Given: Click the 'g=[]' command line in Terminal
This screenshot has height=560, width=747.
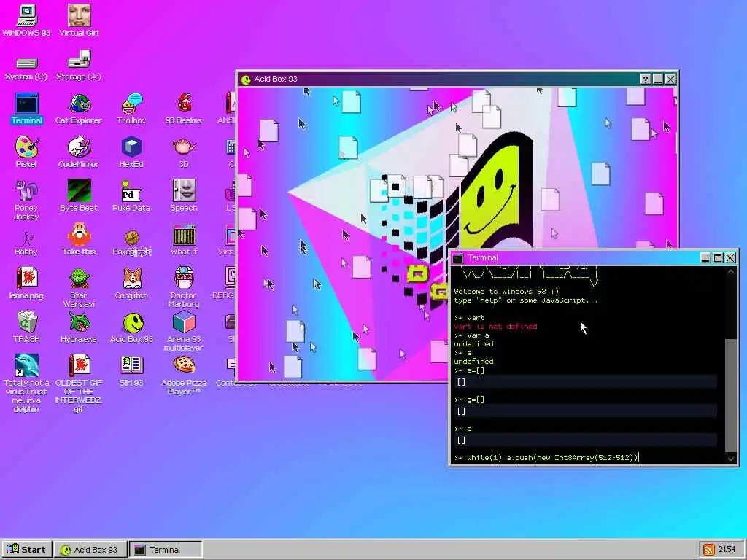Looking at the screenshot, I should point(469,400).
